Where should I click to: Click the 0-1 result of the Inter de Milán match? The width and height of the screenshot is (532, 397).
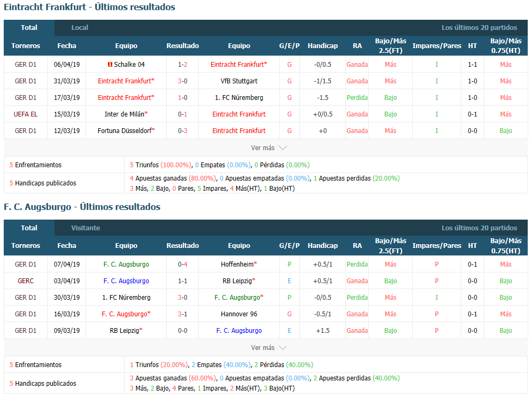pos(182,114)
